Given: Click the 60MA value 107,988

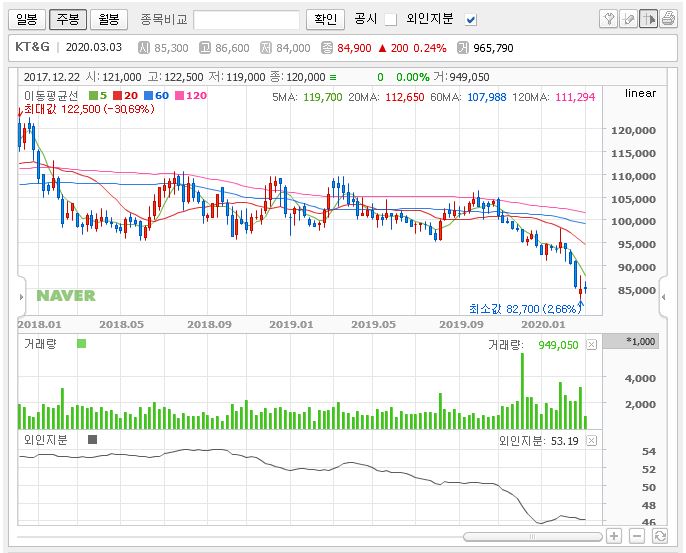Looking at the screenshot, I should (486, 97).
